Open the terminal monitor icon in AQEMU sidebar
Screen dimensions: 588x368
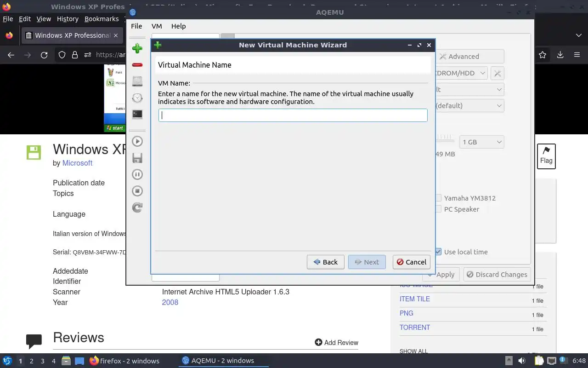137,114
